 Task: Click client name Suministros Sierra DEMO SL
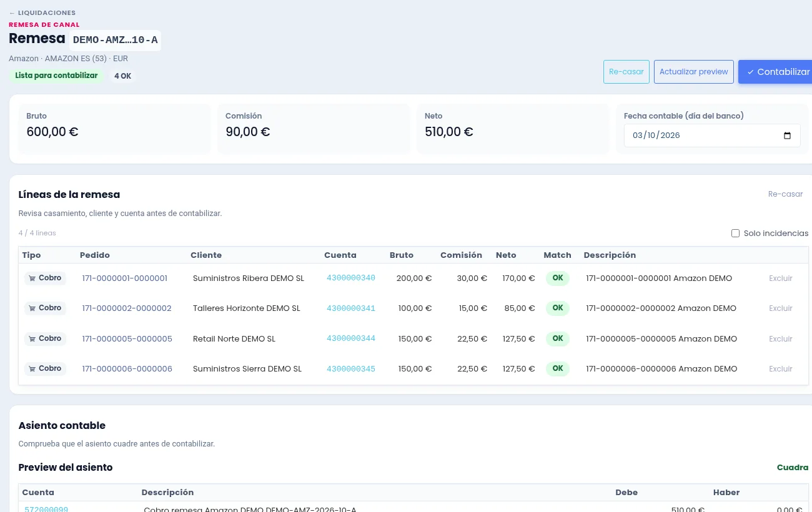[247, 369]
